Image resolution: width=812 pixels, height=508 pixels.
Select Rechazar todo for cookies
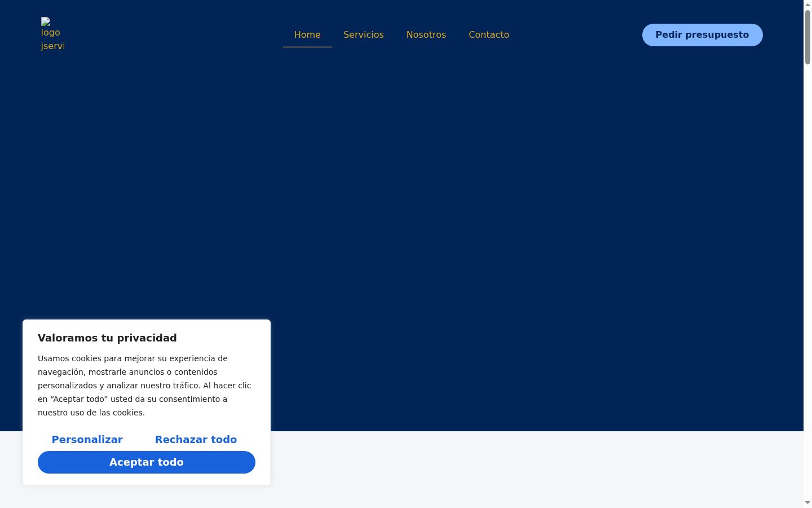coord(196,440)
